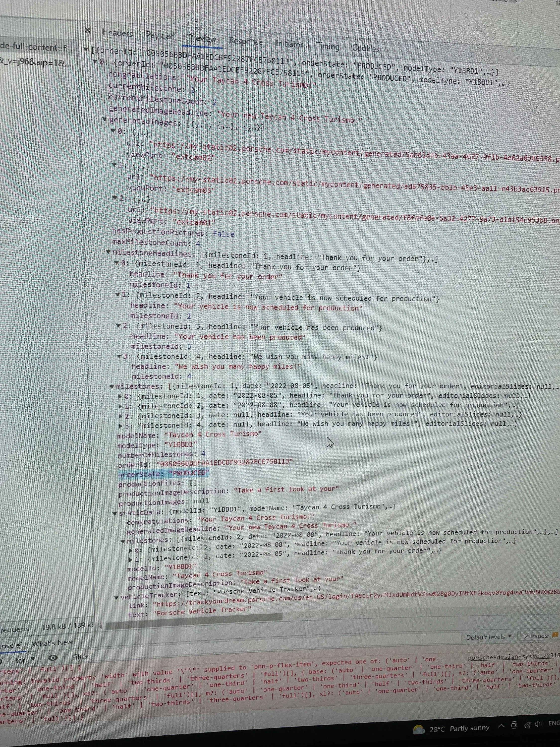Viewport: 560px width, 747px height.
Task: Select request 'de-full-content=f...' in list
Action: click(36, 47)
